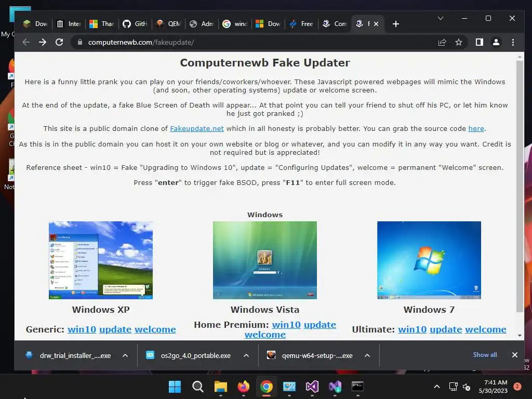Click the scrollbar down arrow
Viewport: 532px width, 399px height.
pos(520,336)
